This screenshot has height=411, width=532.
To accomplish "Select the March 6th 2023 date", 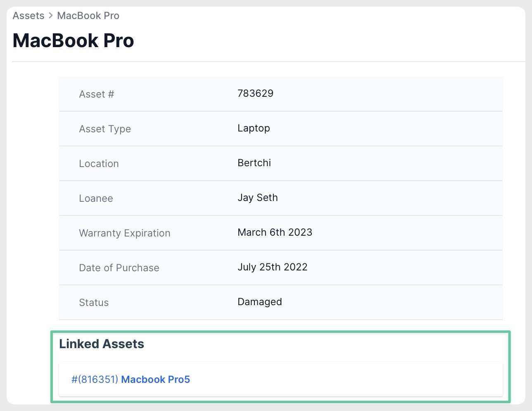I will point(275,232).
